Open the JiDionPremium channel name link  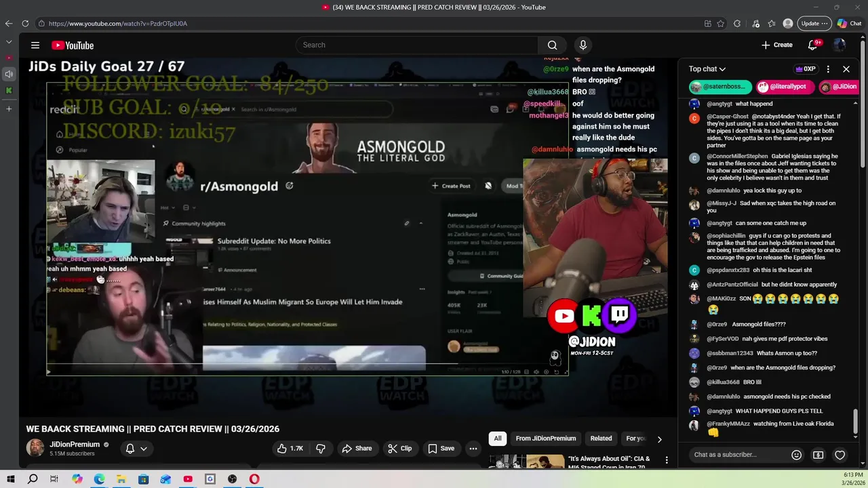[75, 445]
